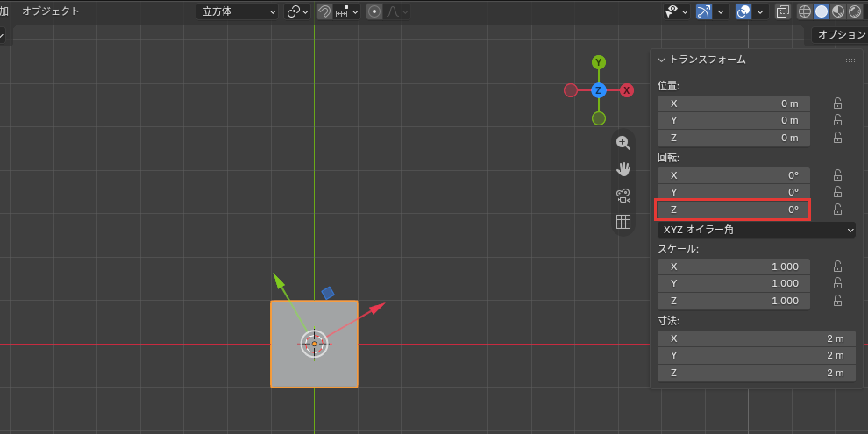Viewport: 868px width, 434px height.
Task: Lock the スケール X value
Action: pyautogui.click(x=837, y=267)
